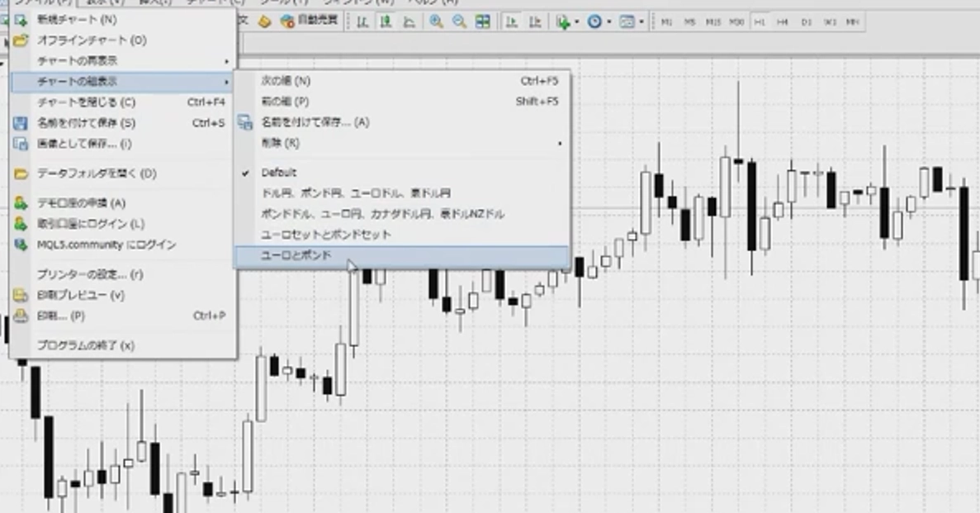Image resolution: width=980 pixels, height=513 pixels.
Task: Click the オフラインチャート (O) folder icon
Action: tap(21, 40)
